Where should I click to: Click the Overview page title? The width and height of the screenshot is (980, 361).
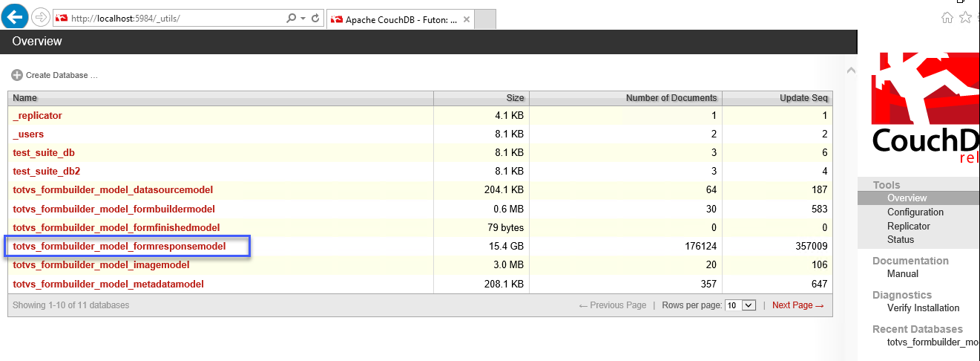pos(37,42)
